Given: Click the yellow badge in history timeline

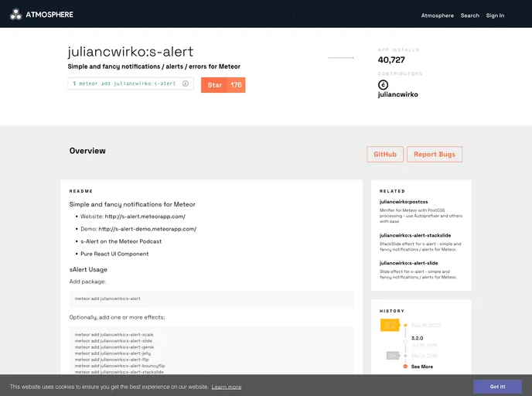Looking at the screenshot, I should (x=390, y=325).
